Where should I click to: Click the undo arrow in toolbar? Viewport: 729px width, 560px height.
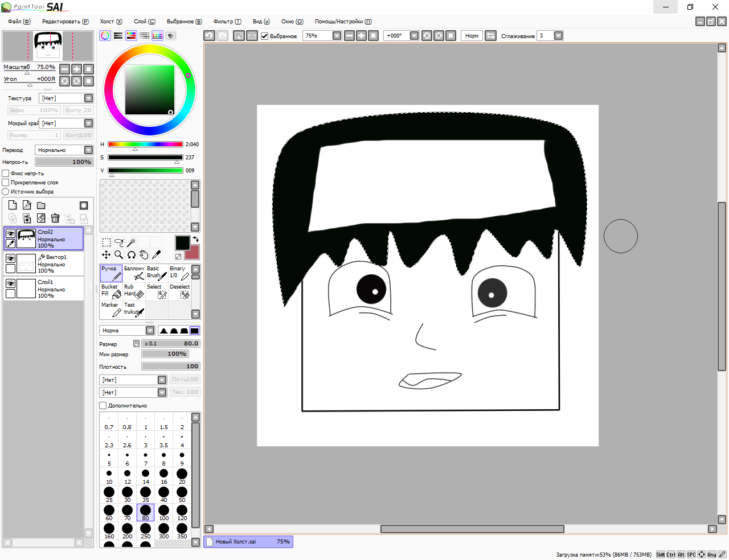click(x=209, y=35)
